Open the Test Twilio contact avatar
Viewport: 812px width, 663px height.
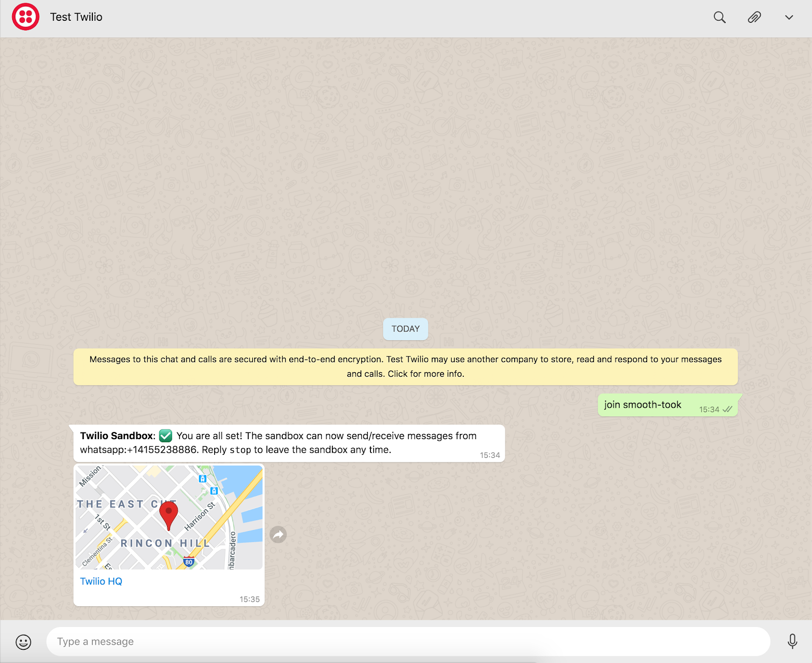(x=25, y=17)
